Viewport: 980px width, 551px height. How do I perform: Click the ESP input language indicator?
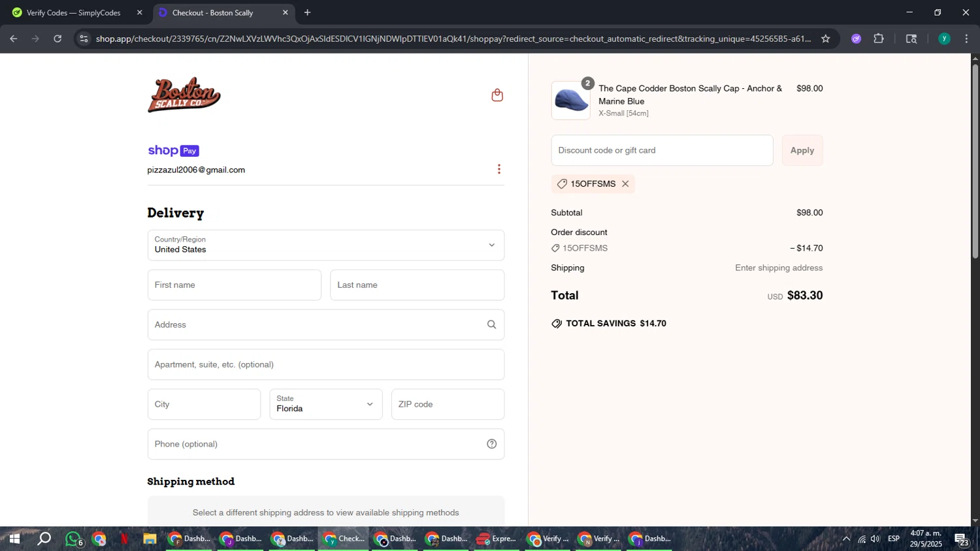pos(894,539)
